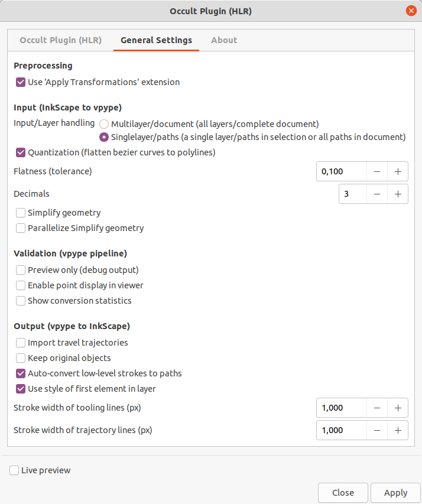Enable Live preview checkbox
This screenshot has height=504, width=422.
click(14, 470)
